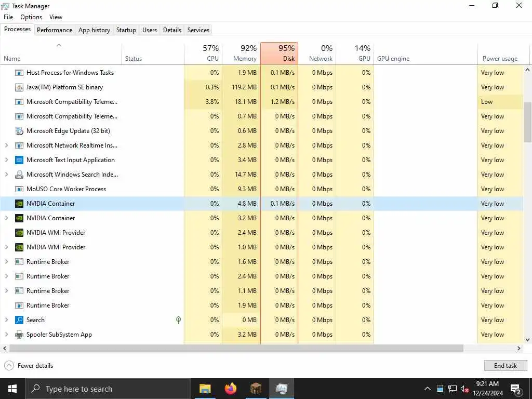The width and height of the screenshot is (532, 399).
Task: Sort by the Status column header
Action: pos(153,54)
